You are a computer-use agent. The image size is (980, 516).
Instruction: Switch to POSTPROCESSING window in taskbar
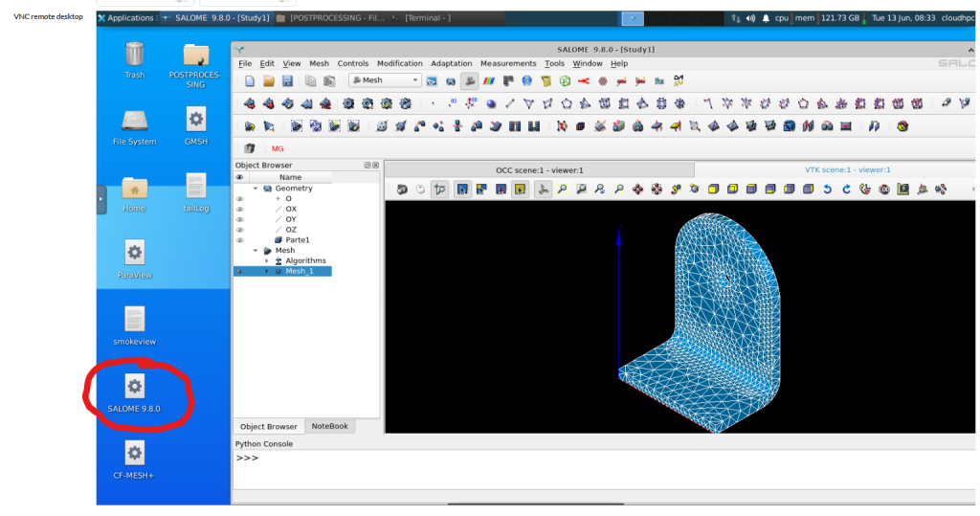330,18
